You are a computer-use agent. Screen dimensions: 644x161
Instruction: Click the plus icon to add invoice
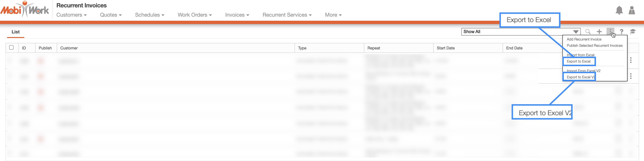click(599, 32)
